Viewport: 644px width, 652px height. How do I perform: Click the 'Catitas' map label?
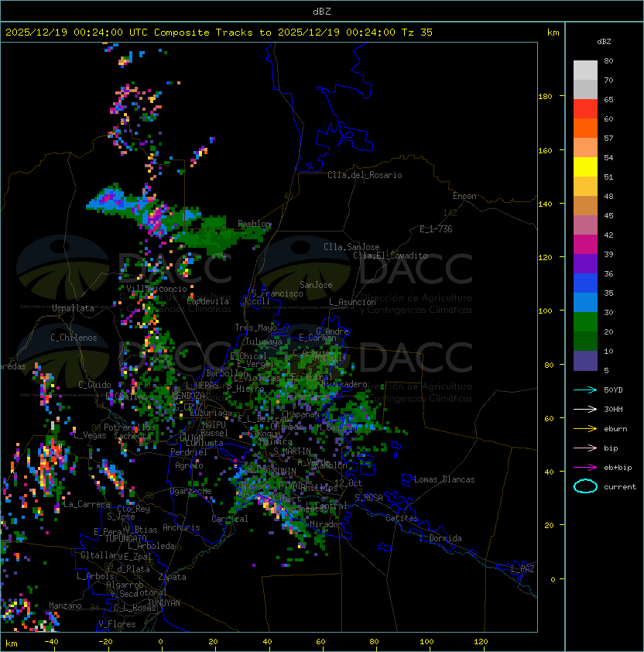[x=402, y=518]
